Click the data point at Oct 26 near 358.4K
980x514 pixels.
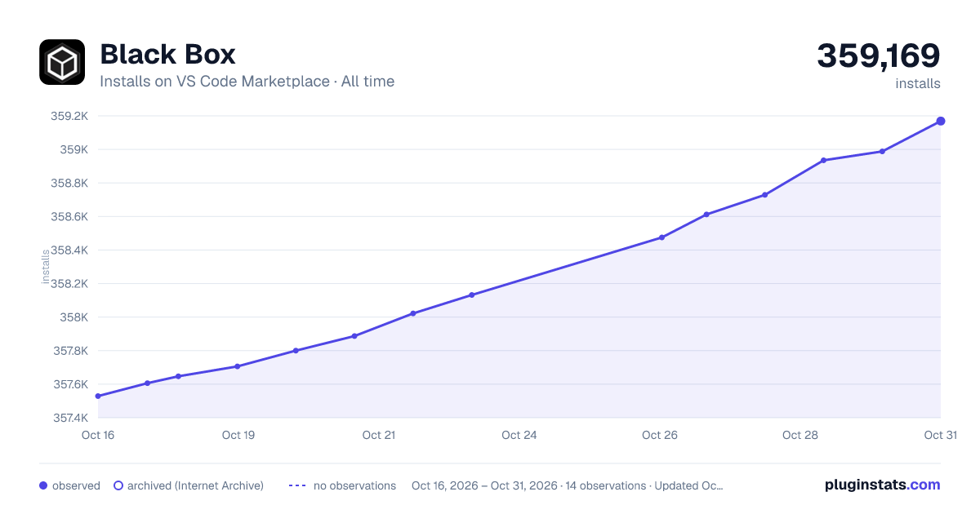661,237
